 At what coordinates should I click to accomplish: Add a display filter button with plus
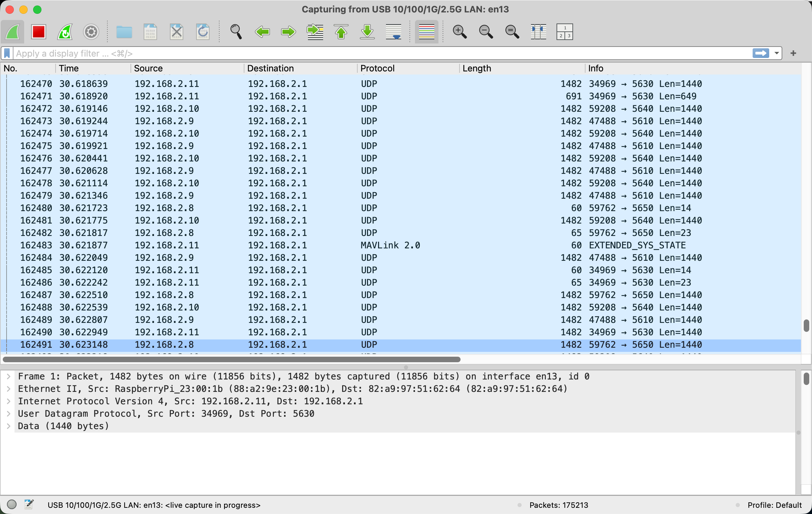793,53
